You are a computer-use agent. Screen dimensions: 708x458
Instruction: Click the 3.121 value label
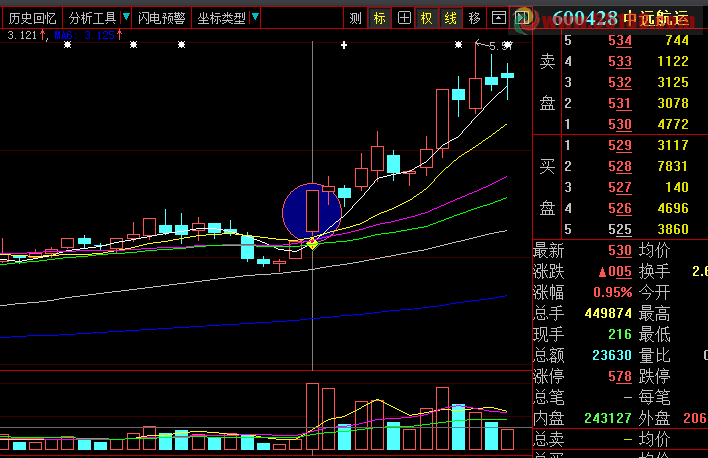pos(22,35)
